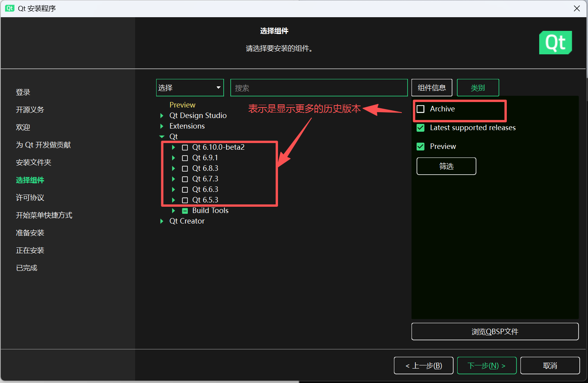Tick the Qt 6.7.3 checkbox
Image resolution: width=588 pixels, height=383 pixels.
pyautogui.click(x=185, y=179)
